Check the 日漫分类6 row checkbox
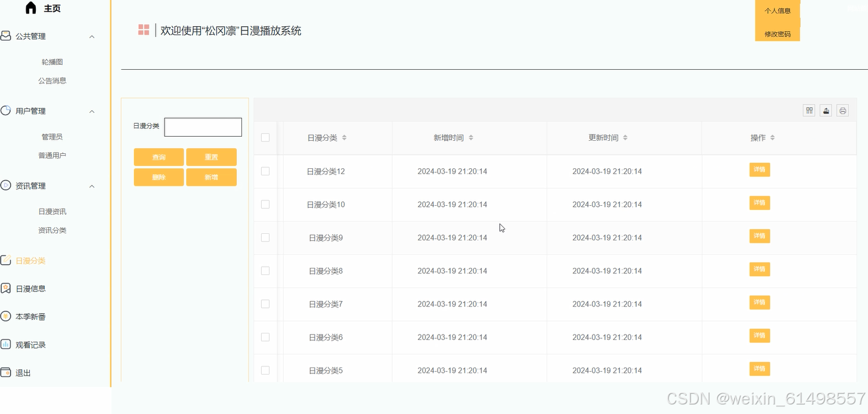The image size is (868, 414). coord(265,337)
